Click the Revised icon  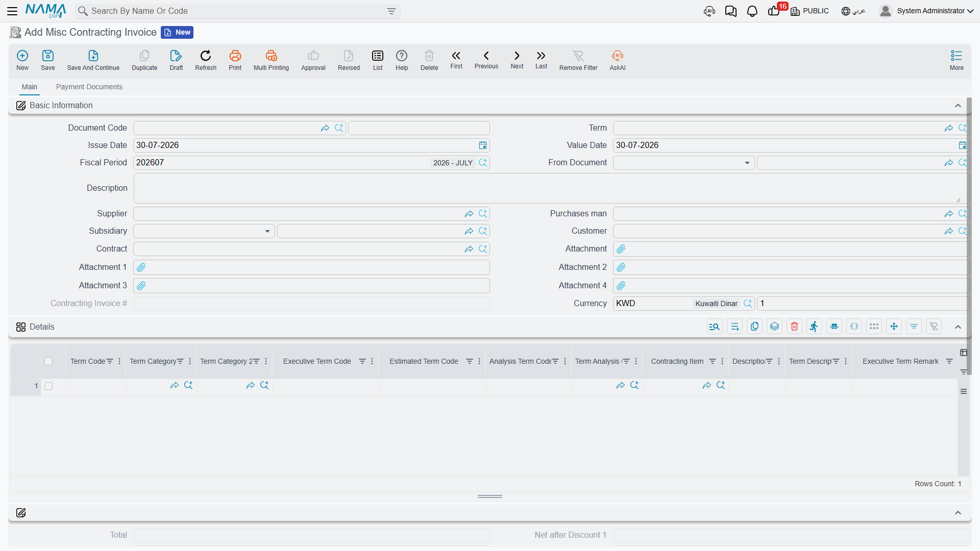tap(349, 60)
